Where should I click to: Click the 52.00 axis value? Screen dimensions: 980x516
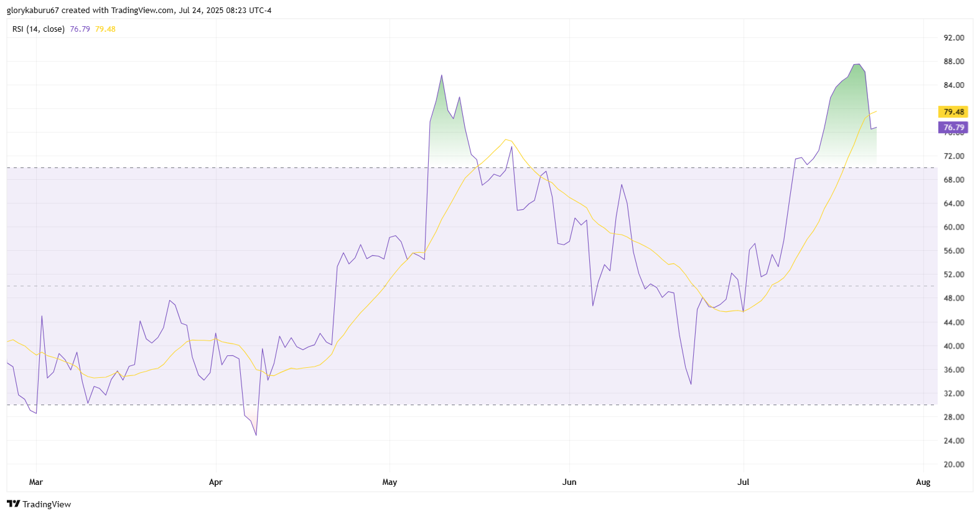(954, 274)
